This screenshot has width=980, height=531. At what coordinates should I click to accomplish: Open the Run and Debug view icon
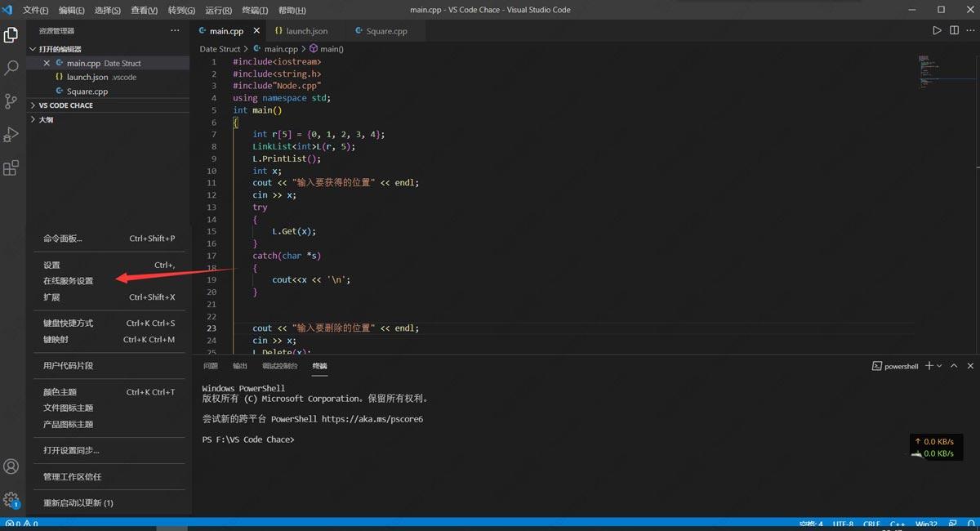click(11, 135)
